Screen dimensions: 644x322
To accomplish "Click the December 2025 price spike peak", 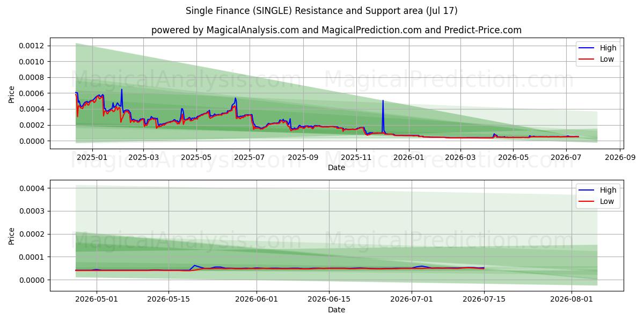I will 383,100.
